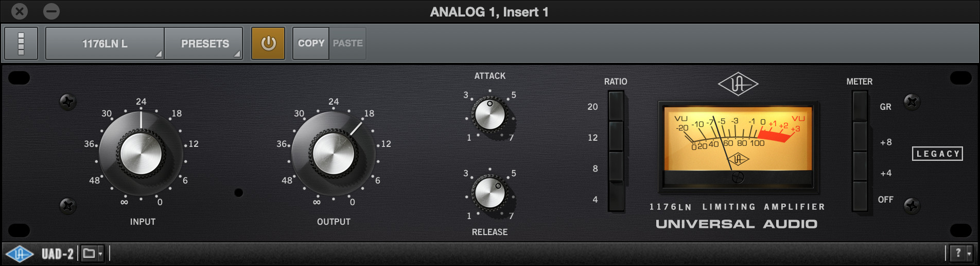The image size is (980, 266).
Task: Open the question mark help menu
Action: coord(961,253)
